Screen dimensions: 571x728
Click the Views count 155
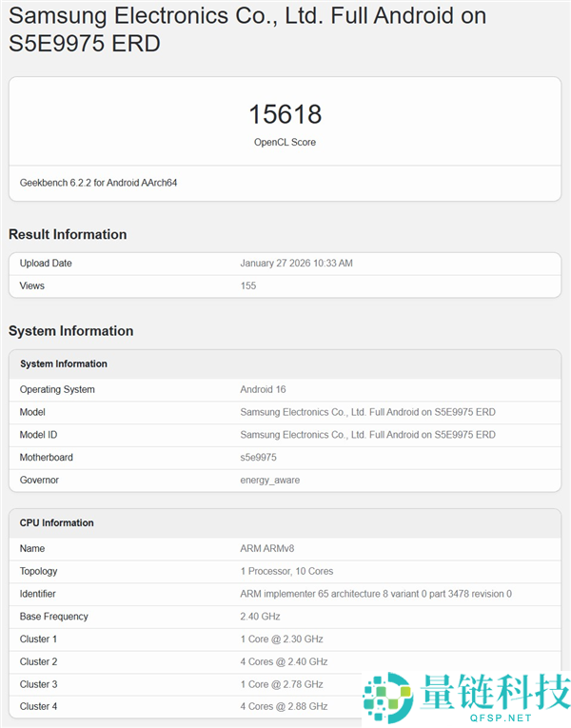point(248,285)
